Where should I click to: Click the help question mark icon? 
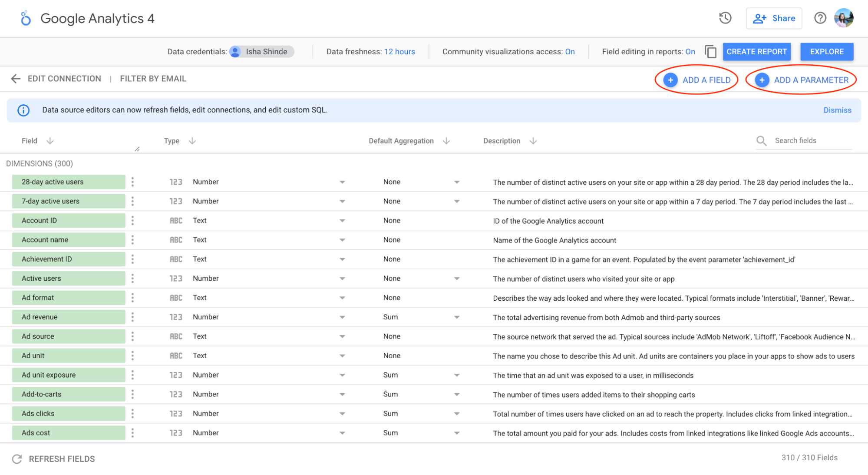click(x=820, y=18)
